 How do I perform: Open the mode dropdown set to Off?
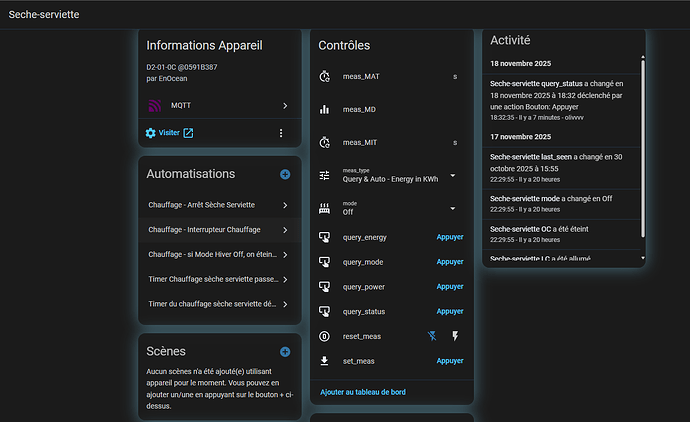click(x=453, y=209)
